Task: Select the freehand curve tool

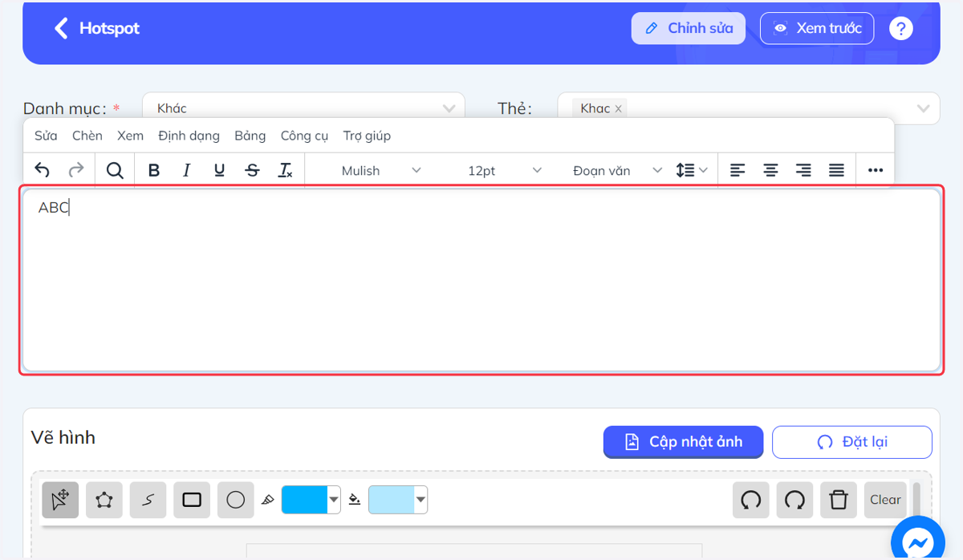Action: (148, 500)
